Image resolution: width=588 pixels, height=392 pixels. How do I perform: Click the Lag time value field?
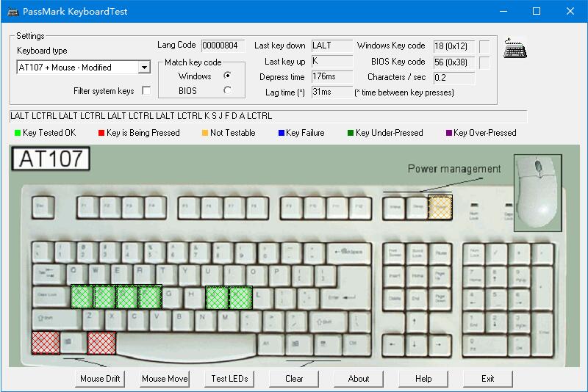coord(332,92)
